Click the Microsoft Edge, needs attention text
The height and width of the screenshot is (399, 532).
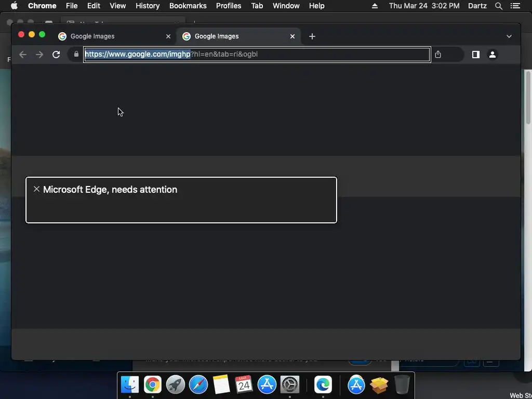[x=110, y=189]
